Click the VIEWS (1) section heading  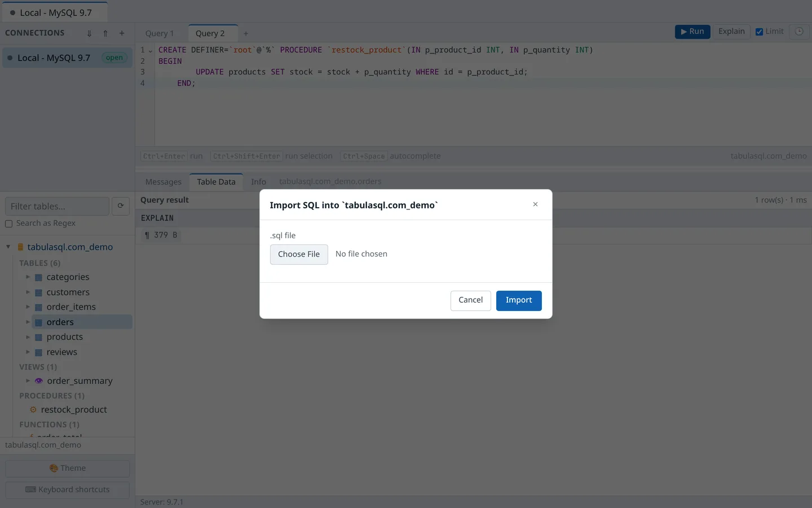pos(38,367)
